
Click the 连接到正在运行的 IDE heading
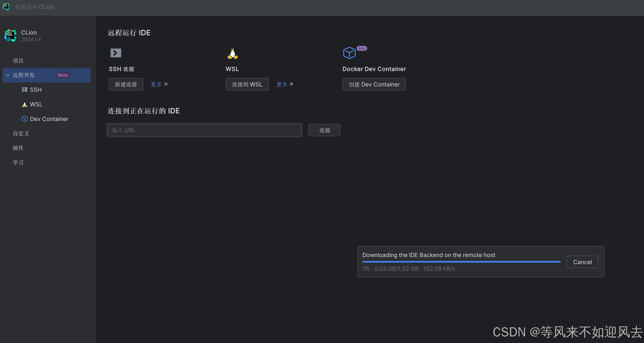pos(144,111)
